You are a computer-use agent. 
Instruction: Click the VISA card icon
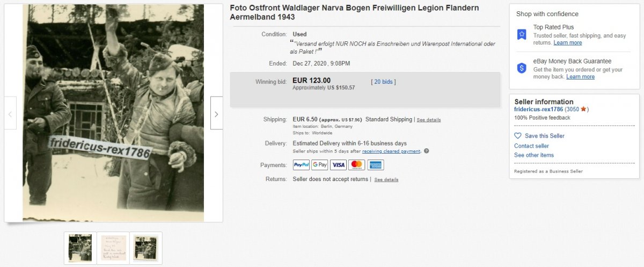338,165
